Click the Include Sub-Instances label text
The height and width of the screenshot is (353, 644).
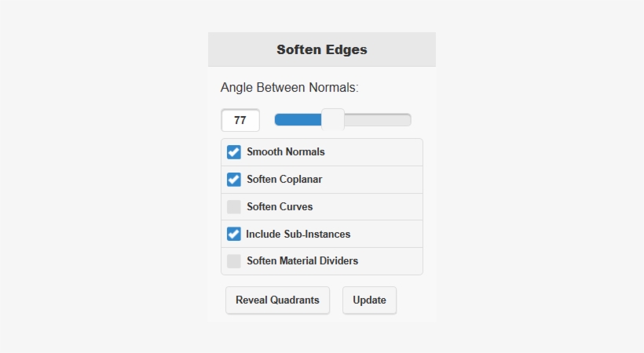coord(298,234)
